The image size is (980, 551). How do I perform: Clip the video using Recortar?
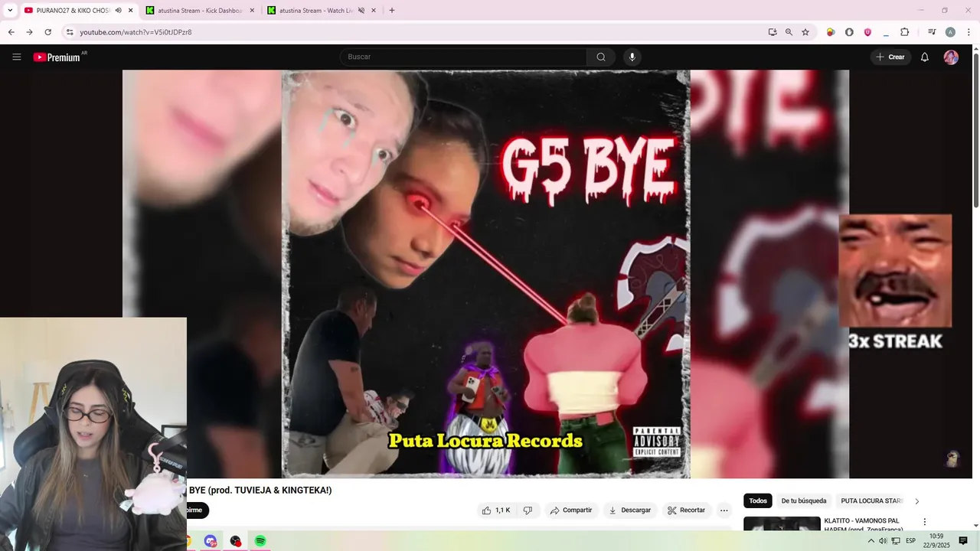click(687, 510)
